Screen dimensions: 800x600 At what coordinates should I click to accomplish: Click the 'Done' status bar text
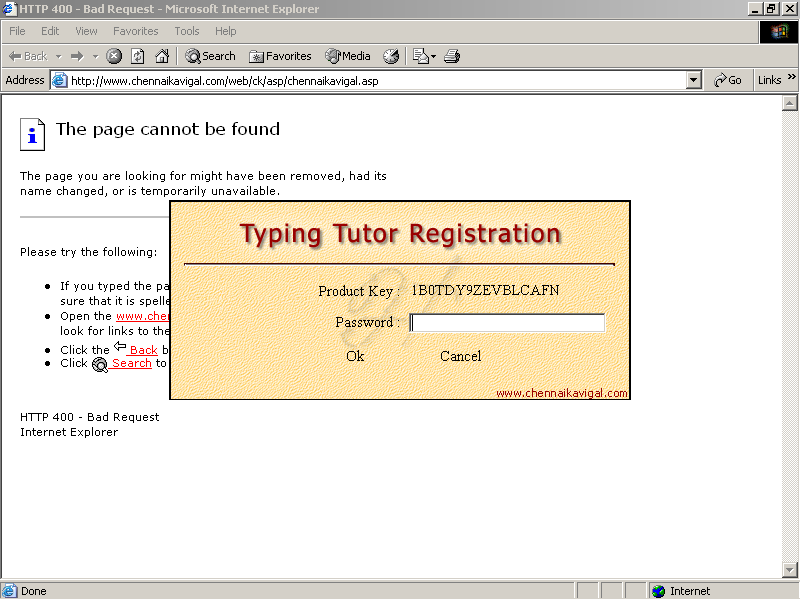[34, 591]
